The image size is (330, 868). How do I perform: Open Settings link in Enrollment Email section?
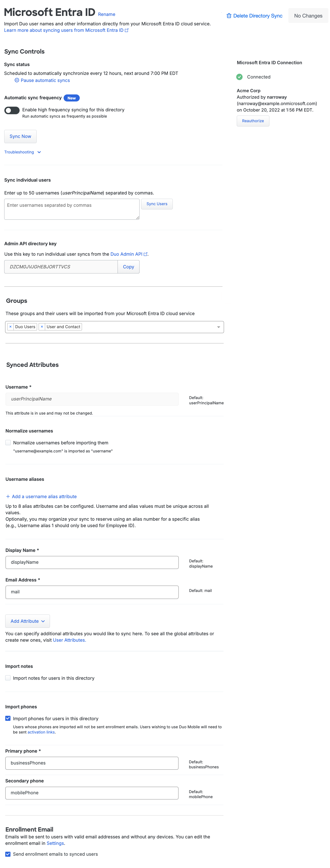(x=55, y=843)
